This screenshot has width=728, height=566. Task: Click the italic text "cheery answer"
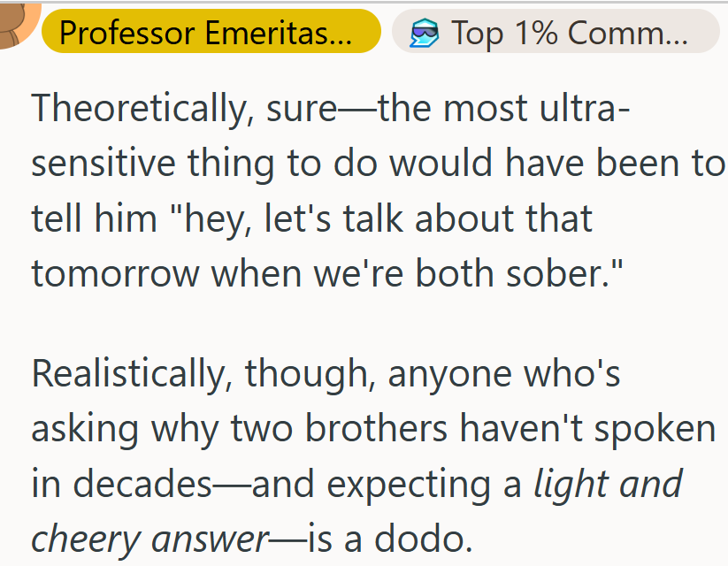pos(149,537)
